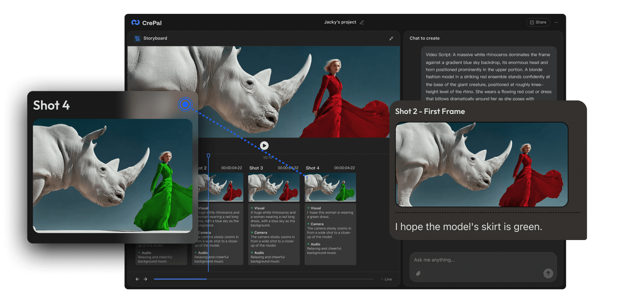
Task: Collapse the Storyboard panel with shrink icon
Action: (391, 38)
